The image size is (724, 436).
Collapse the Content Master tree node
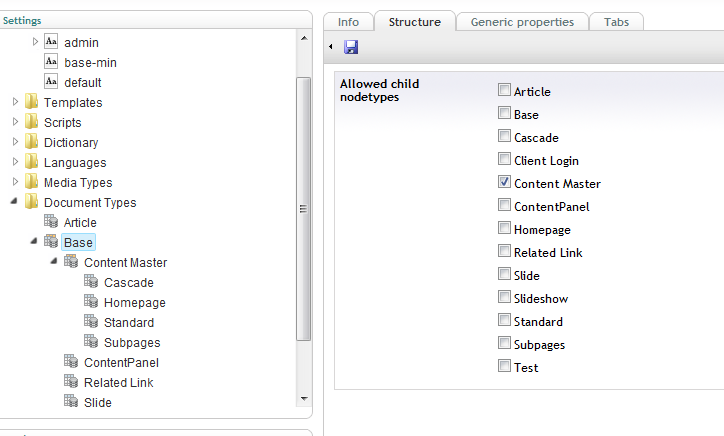pos(54,261)
